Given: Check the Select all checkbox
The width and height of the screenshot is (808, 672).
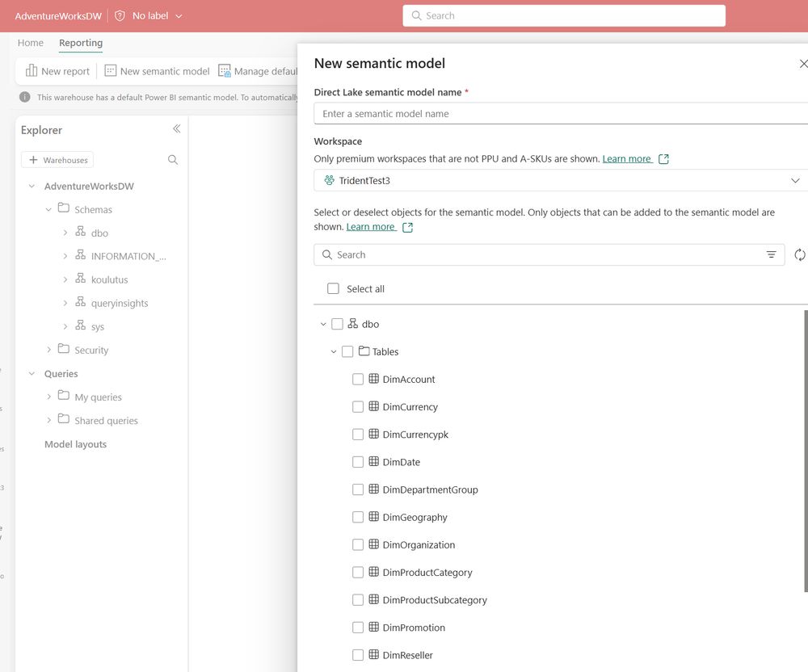Looking at the screenshot, I should tap(333, 288).
